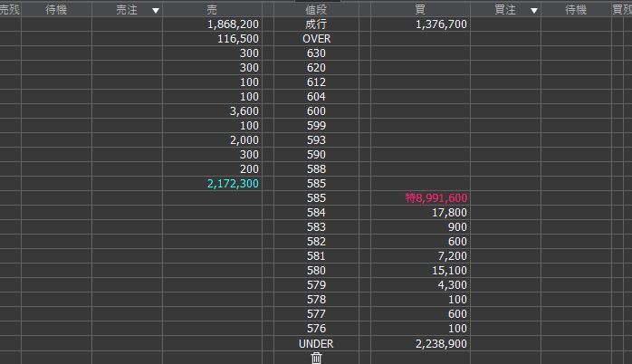Click price 604 in the price column

[316, 97]
